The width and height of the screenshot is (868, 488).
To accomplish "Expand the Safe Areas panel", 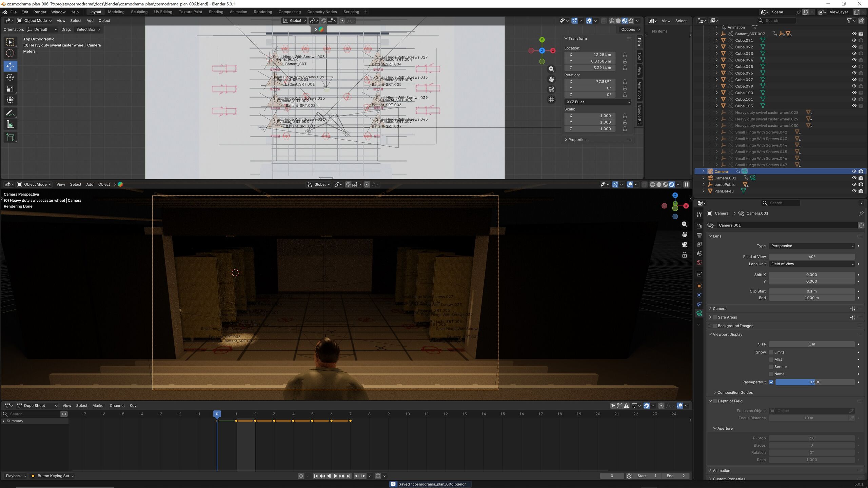I will (710, 317).
